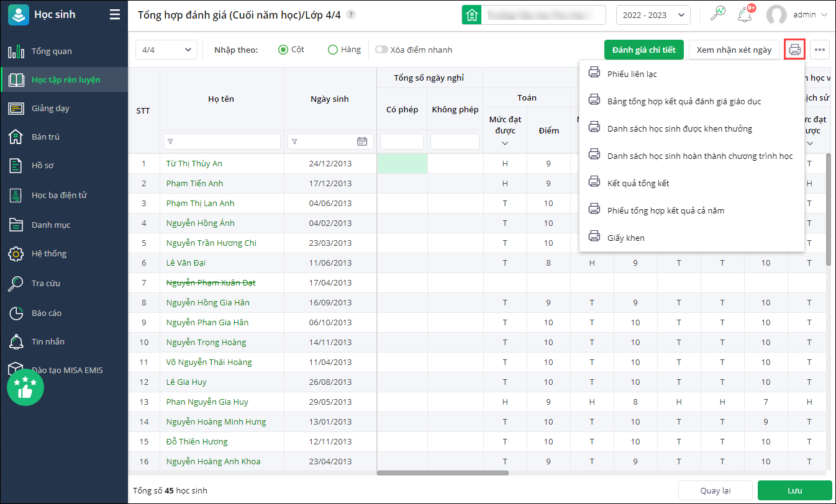Click the horizontal scrollbar below the table

[442, 473]
